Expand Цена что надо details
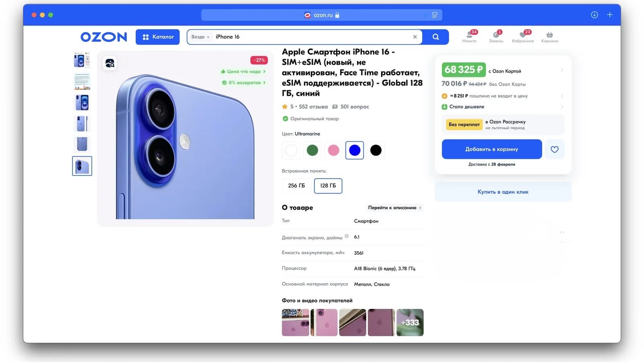The height and width of the screenshot is (362, 644). click(244, 72)
